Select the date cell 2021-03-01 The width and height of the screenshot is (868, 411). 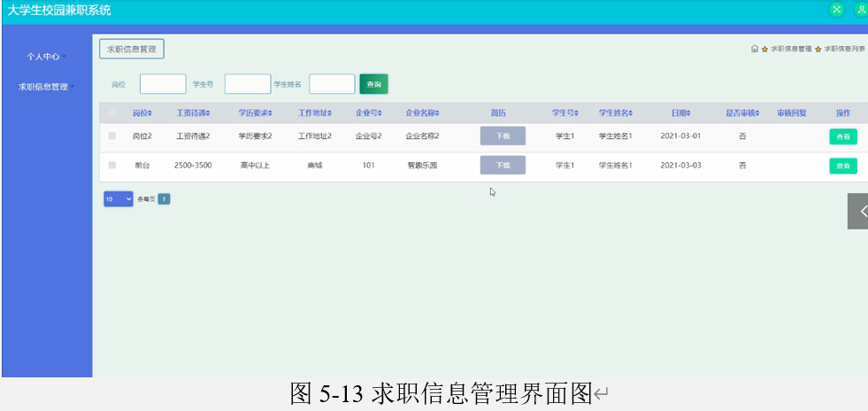point(681,136)
